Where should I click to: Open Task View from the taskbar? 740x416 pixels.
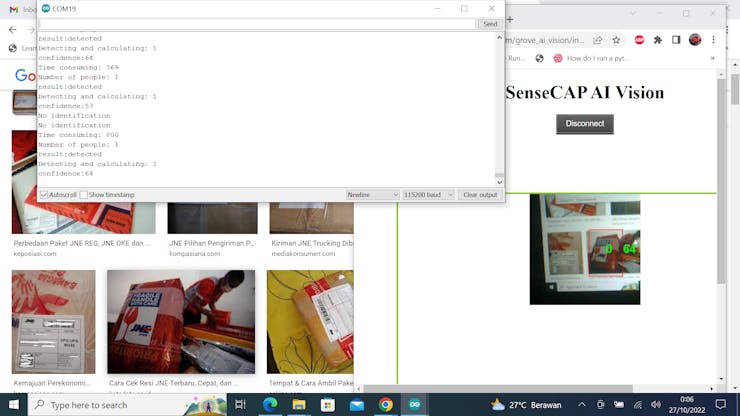coord(240,405)
